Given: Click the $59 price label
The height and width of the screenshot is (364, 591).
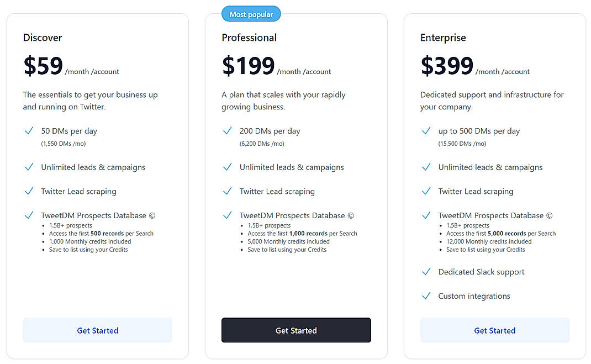Looking at the screenshot, I should tap(43, 66).
